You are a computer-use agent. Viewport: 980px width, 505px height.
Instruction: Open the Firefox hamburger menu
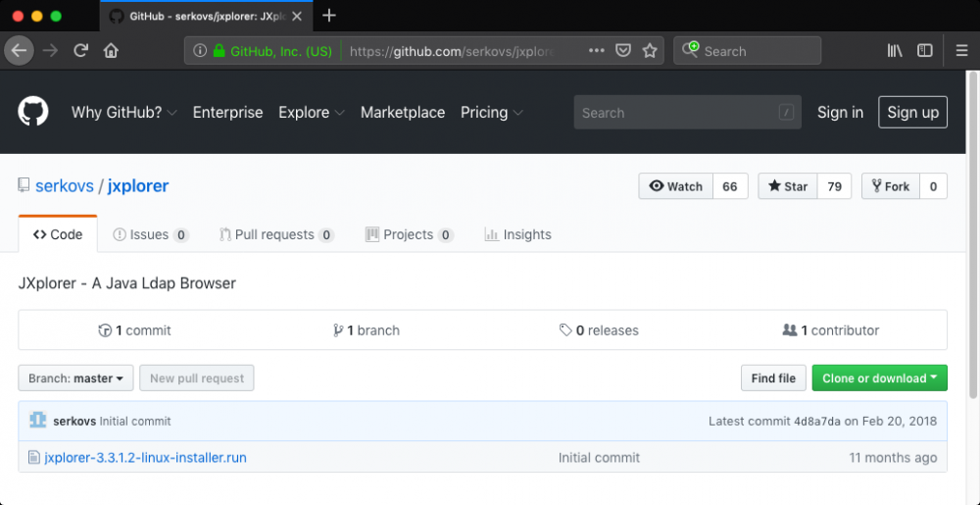pyautogui.click(x=961, y=51)
